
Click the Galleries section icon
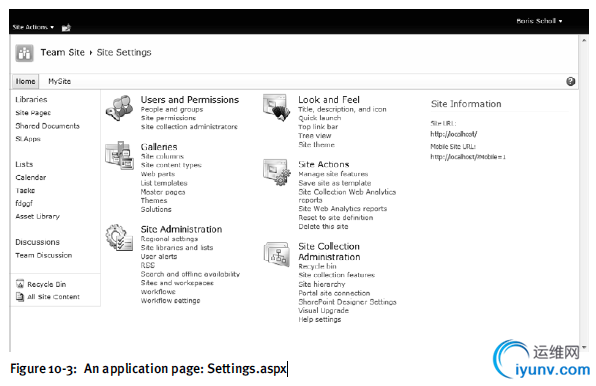click(119, 155)
